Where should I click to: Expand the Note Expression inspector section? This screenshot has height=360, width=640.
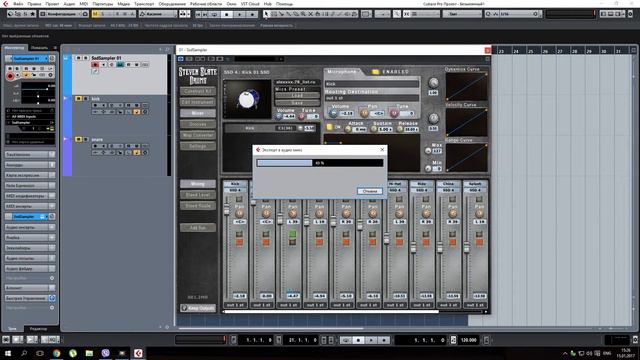pos(30,185)
